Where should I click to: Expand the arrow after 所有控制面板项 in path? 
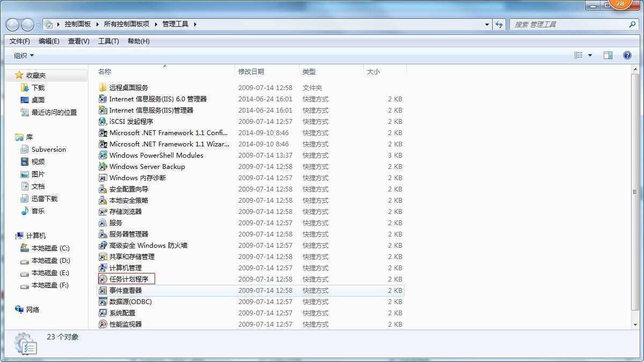click(x=156, y=24)
